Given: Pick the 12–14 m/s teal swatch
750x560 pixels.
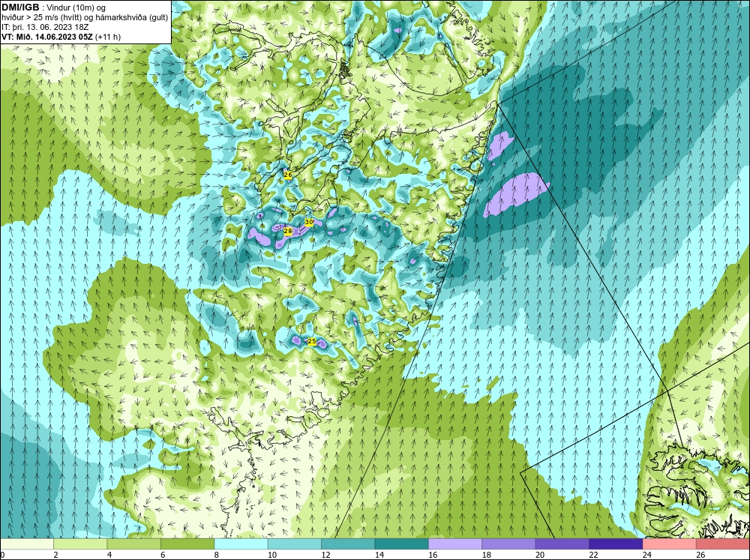Looking at the screenshot, I should 348,544.
